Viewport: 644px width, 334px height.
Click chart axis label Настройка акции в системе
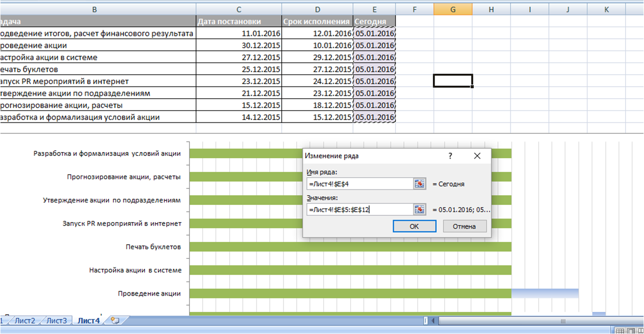pos(135,270)
